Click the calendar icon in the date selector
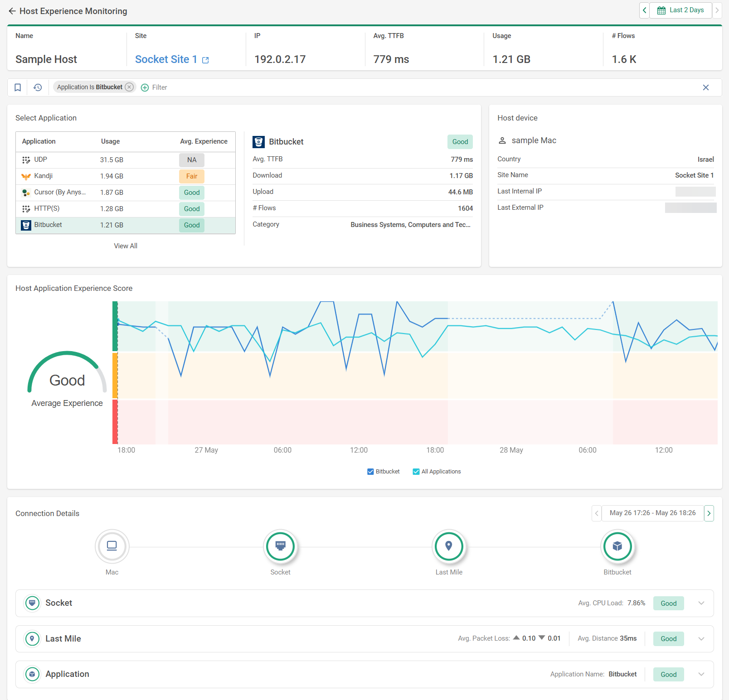729x700 pixels. pos(661,10)
